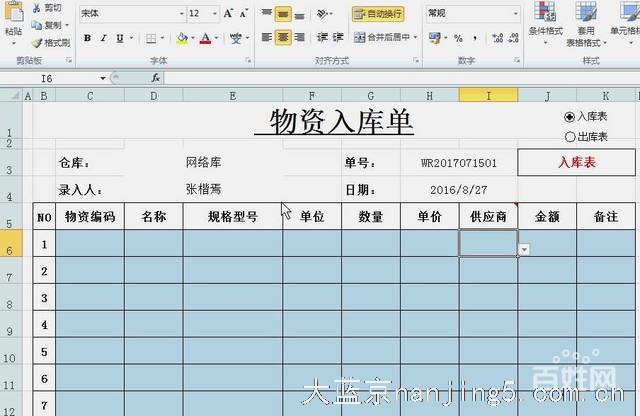Click the 网络库 warehouse cell
Viewport: 640px width, 416px height.
pos(203,162)
